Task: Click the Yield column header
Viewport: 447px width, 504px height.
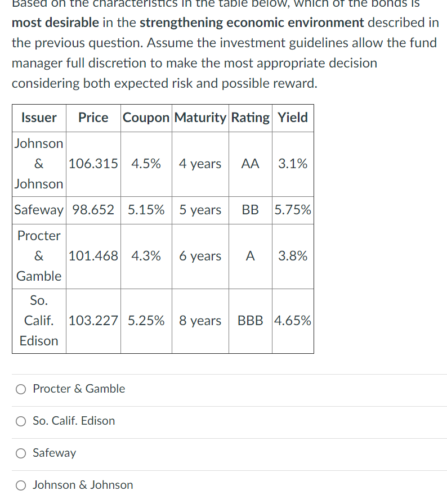Action: tap(293, 118)
